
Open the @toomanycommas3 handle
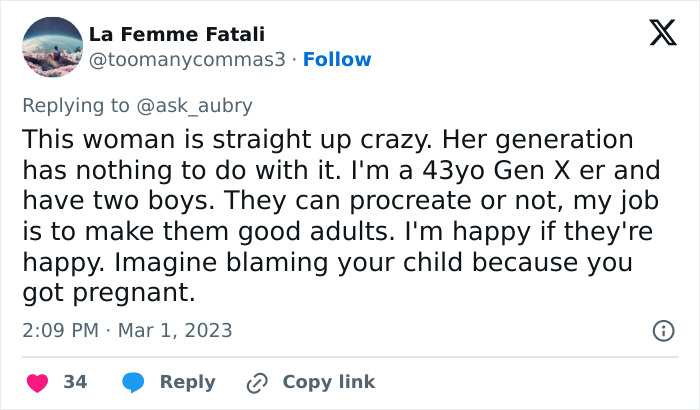(x=191, y=60)
